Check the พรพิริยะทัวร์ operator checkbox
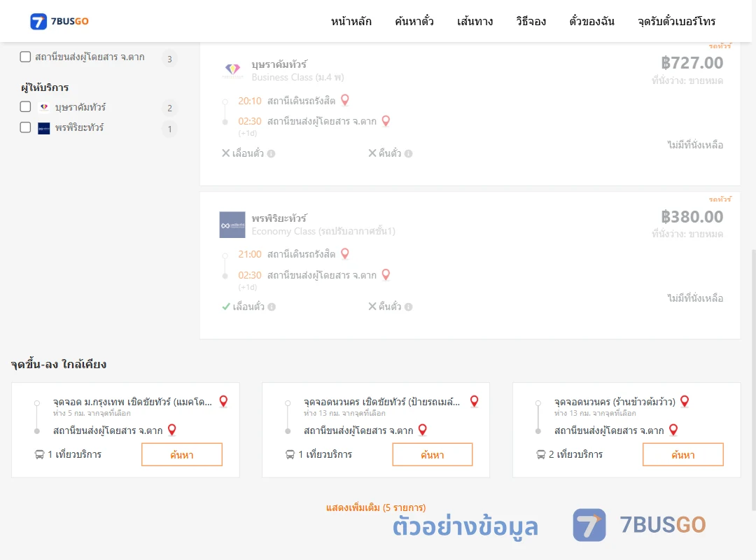756x560 pixels. point(25,127)
